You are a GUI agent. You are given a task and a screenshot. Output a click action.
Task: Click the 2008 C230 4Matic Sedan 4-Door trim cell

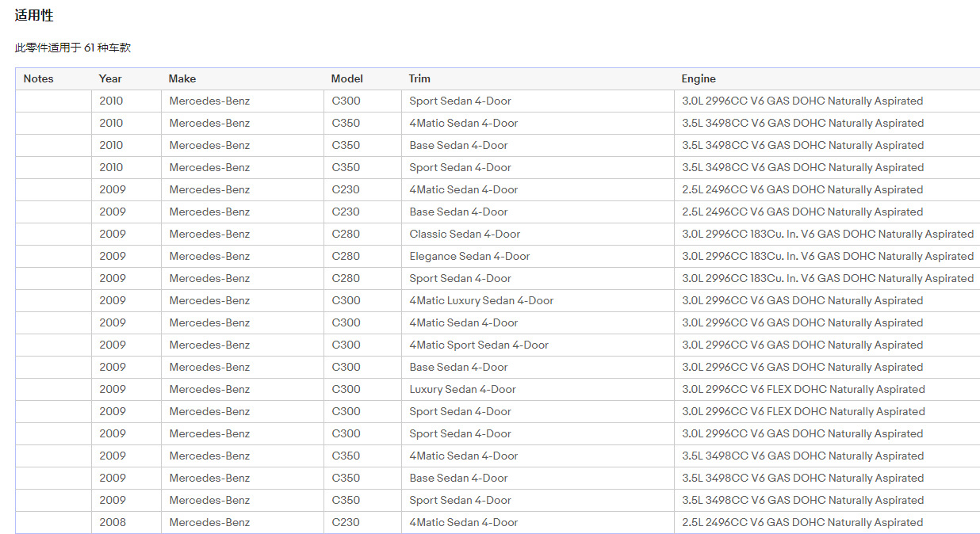pyautogui.click(x=538, y=523)
